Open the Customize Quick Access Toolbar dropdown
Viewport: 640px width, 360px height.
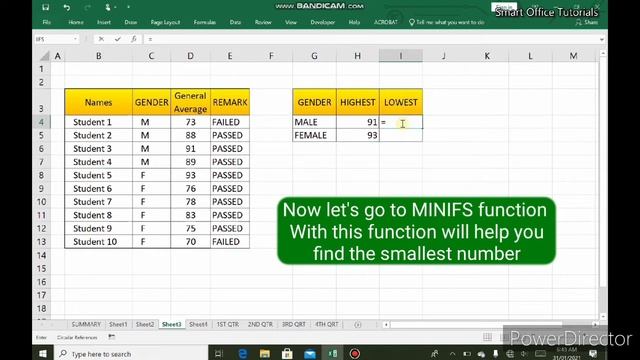[x=128, y=7]
